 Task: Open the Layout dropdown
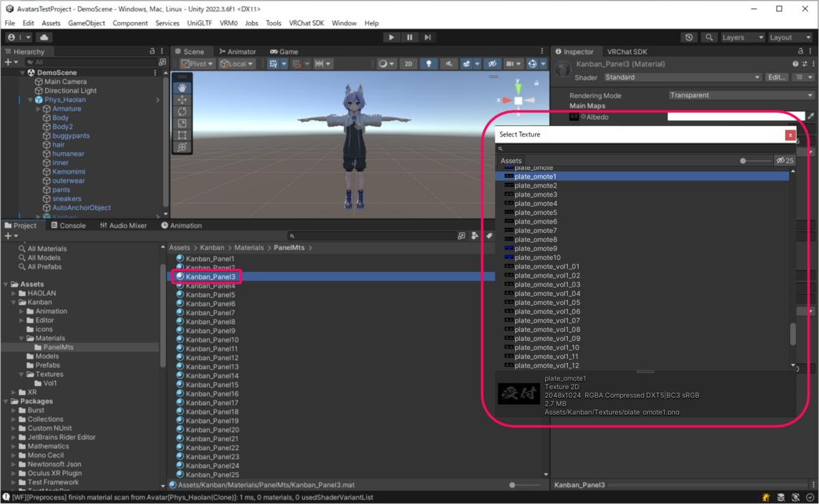click(790, 38)
